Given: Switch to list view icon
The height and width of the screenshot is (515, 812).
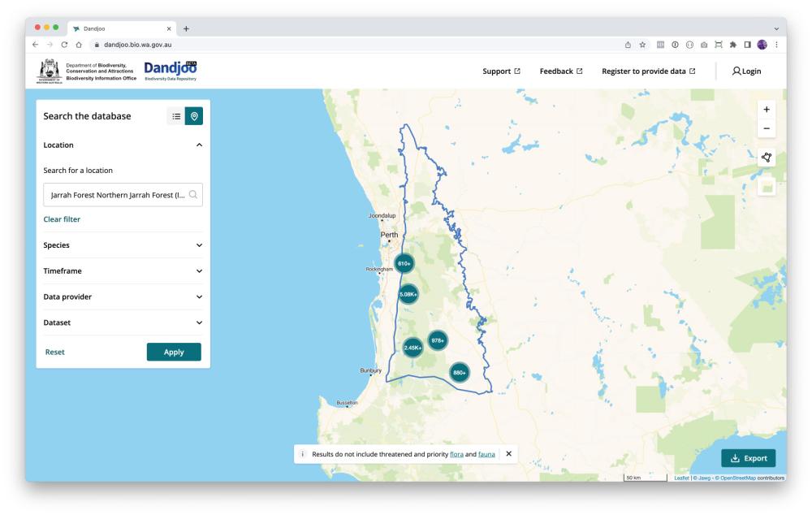Looking at the screenshot, I should (x=176, y=116).
